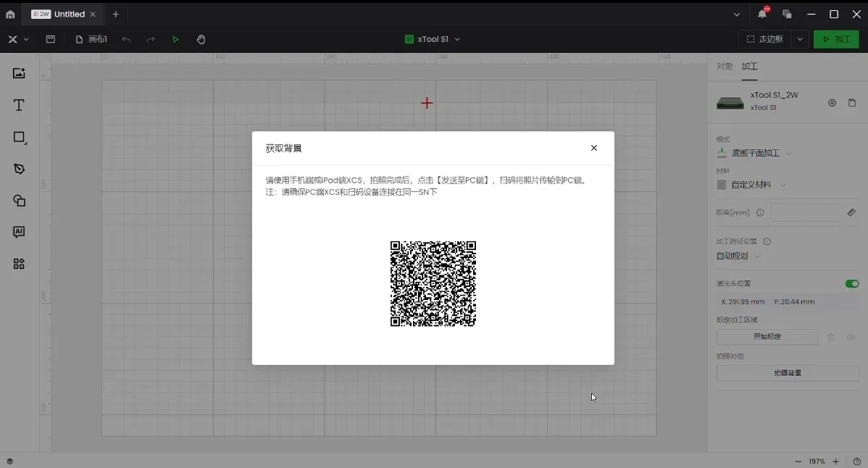Focus the 距离(mm) input field
The height and width of the screenshot is (468, 868).
pyautogui.click(x=806, y=212)
